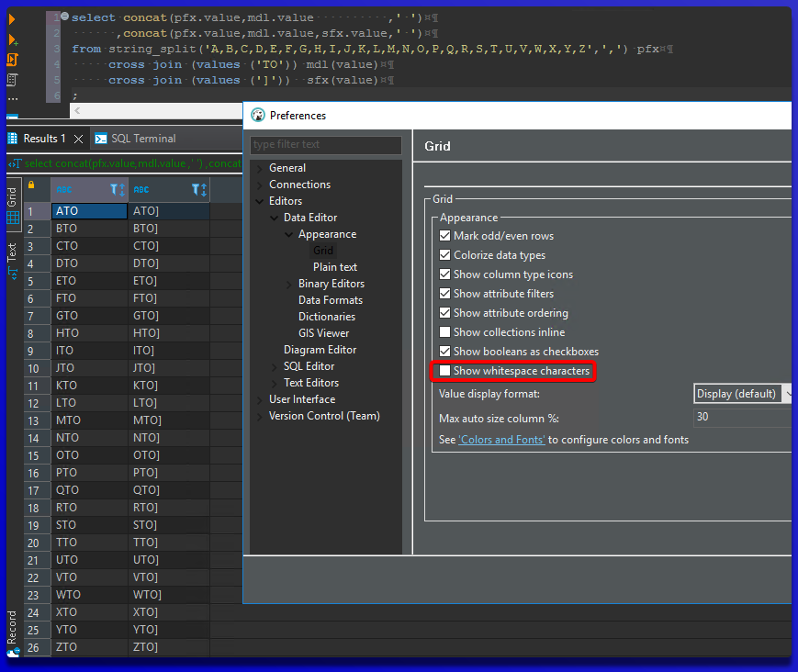798x672 pixels.
Task: Open the Colors and Fonts link
Action: pyautogui.click(x=501, y=439)
